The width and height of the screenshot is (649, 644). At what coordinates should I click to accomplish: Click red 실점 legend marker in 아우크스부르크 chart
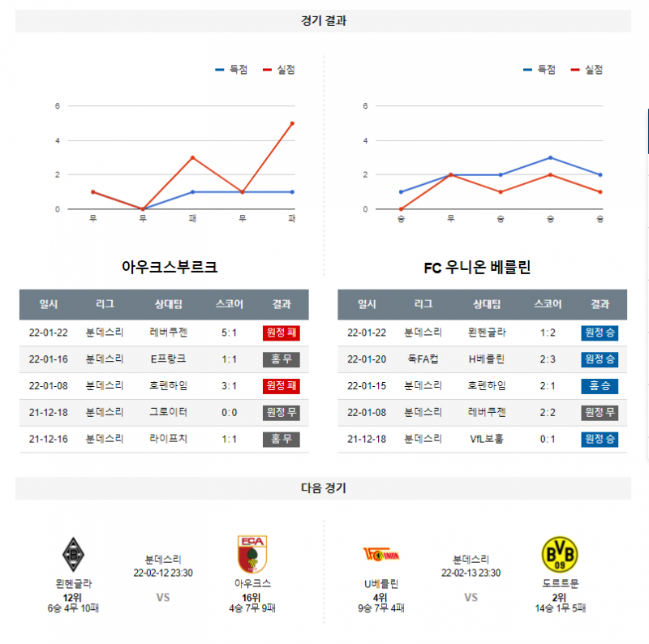pos(267,70)
